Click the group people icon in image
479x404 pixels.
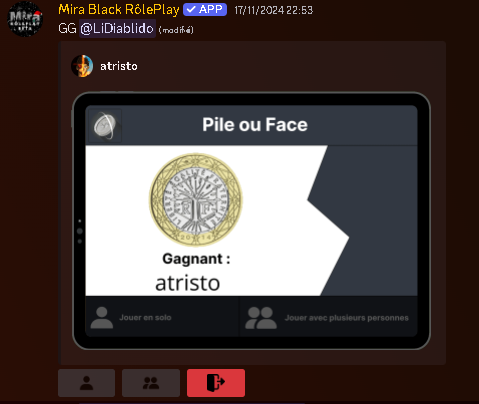click(x=261, y=318)
